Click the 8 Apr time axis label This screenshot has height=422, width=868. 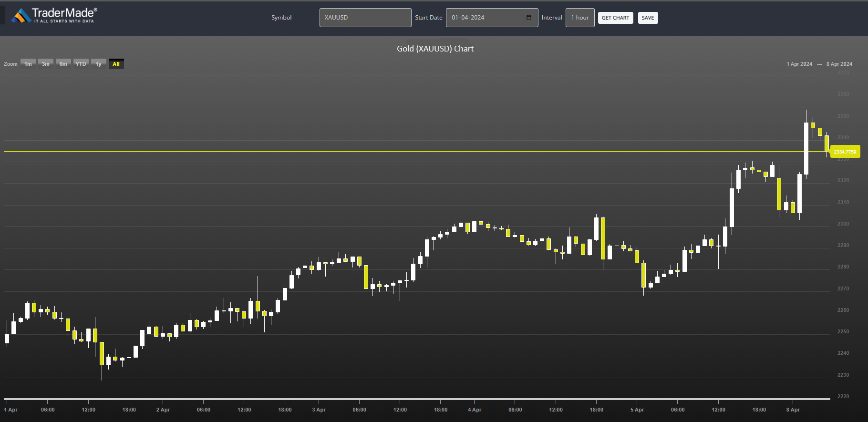[793, 410]
